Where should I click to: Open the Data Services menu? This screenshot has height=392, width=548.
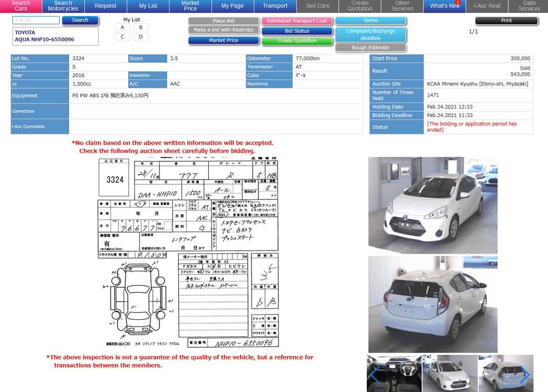(x=529, y=6)
